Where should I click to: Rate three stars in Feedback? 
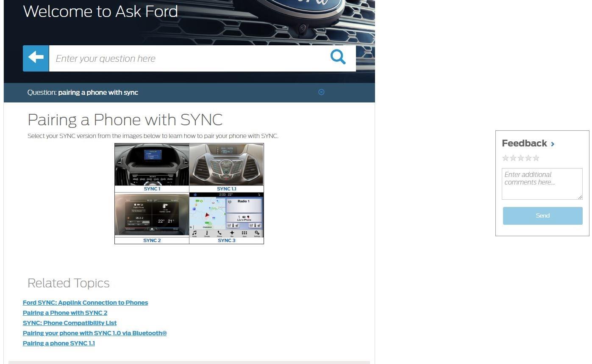tap(521, 158)
